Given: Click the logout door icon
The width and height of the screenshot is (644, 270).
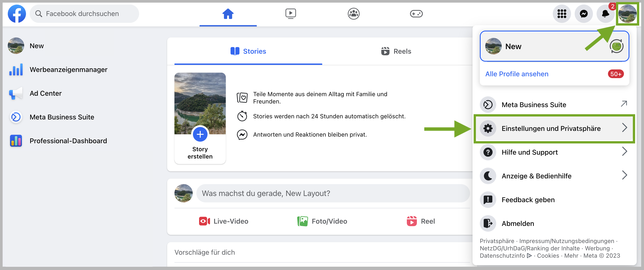Looking at the screenshot, I should point(488,223).
